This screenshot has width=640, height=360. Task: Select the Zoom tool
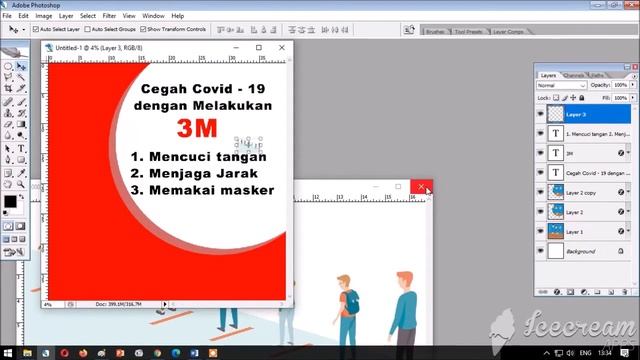(21, 184)
